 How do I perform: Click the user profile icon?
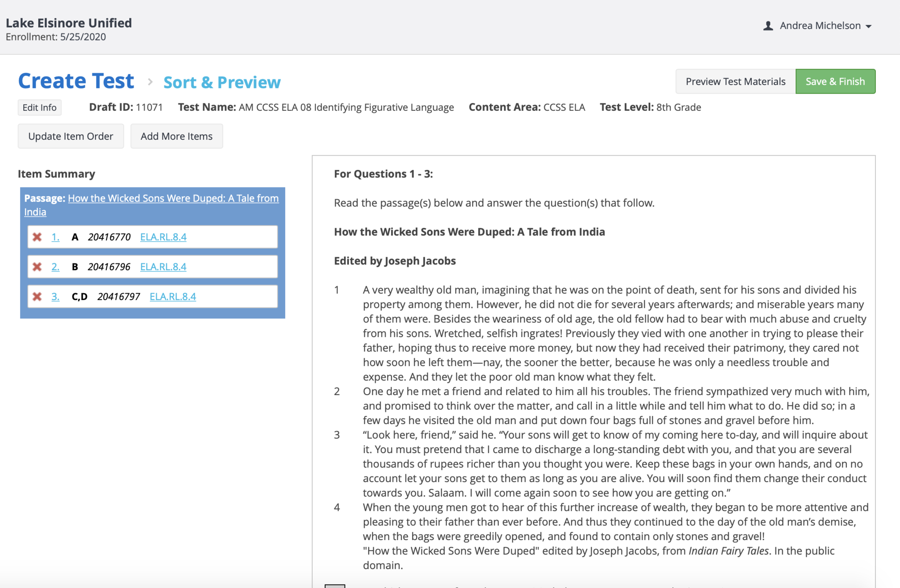[x=768, y=26]
